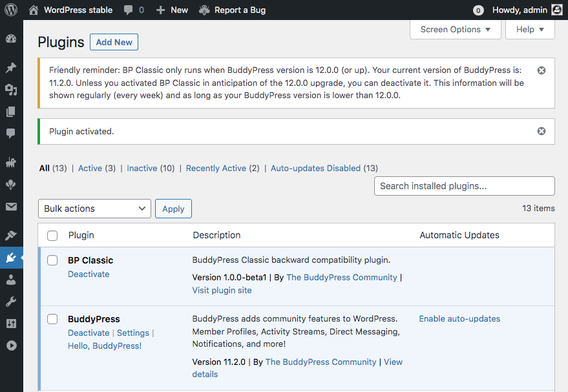
Task: Click the Automatic Updates column header
Action: pos(459,235)
